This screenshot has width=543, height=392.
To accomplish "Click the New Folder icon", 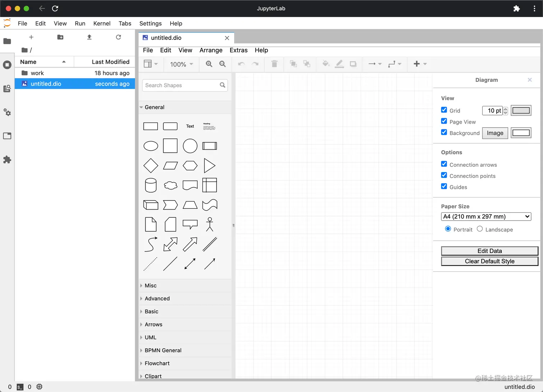I will (x=60, y=37).
